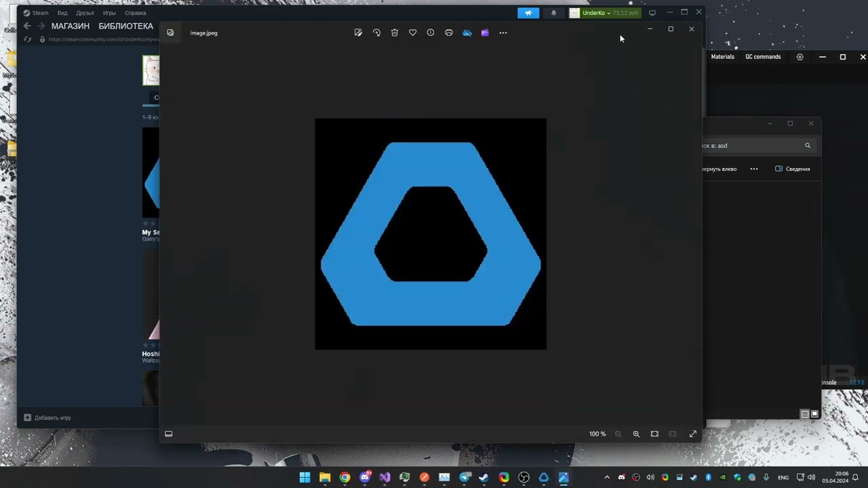Screen dimensions: 868x488
Task: Click the 100 % zoom level
Action: (x=597, y=434)
